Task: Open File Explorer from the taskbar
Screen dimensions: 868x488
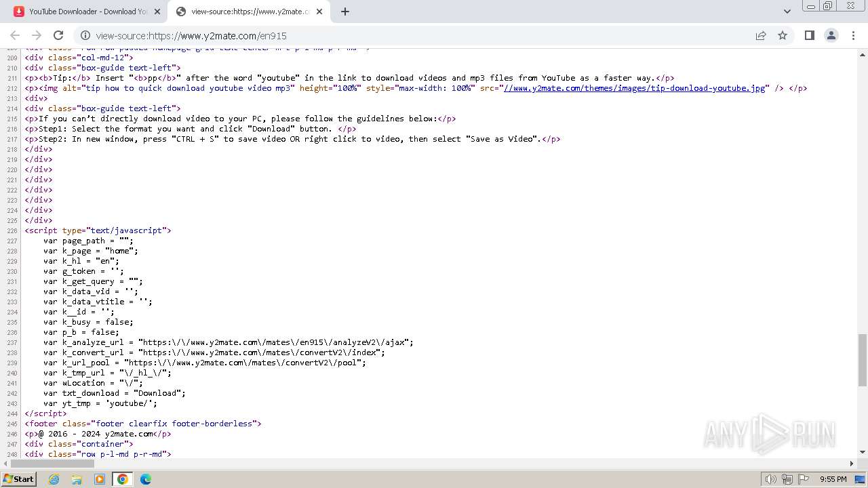Action: 77,479
